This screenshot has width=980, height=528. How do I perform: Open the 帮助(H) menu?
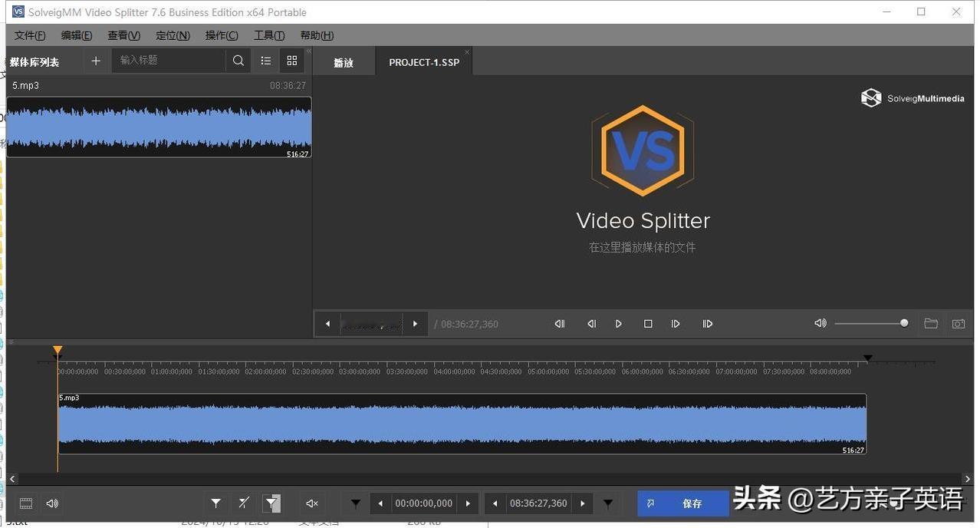coord(317,35)
